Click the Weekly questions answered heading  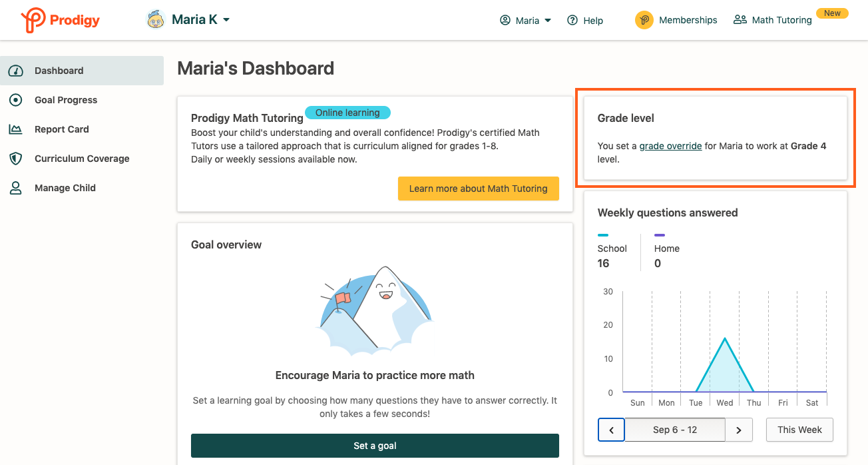click(668, 213)
